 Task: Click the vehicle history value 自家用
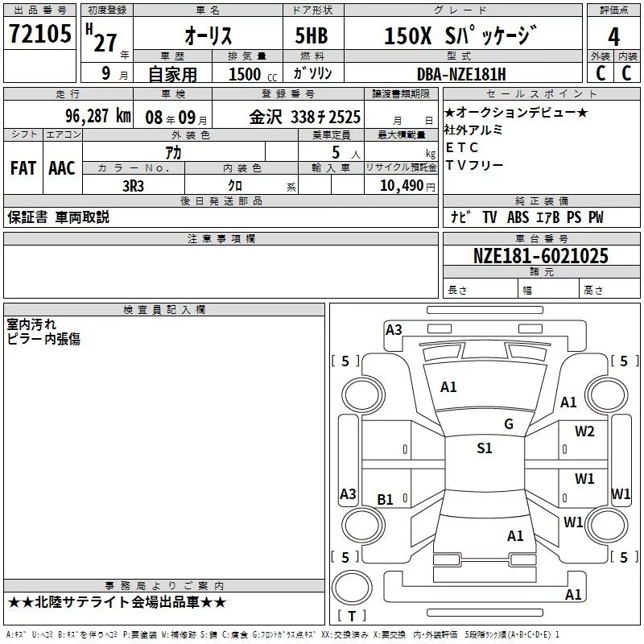pyautogui.click(x=172, y=74)
